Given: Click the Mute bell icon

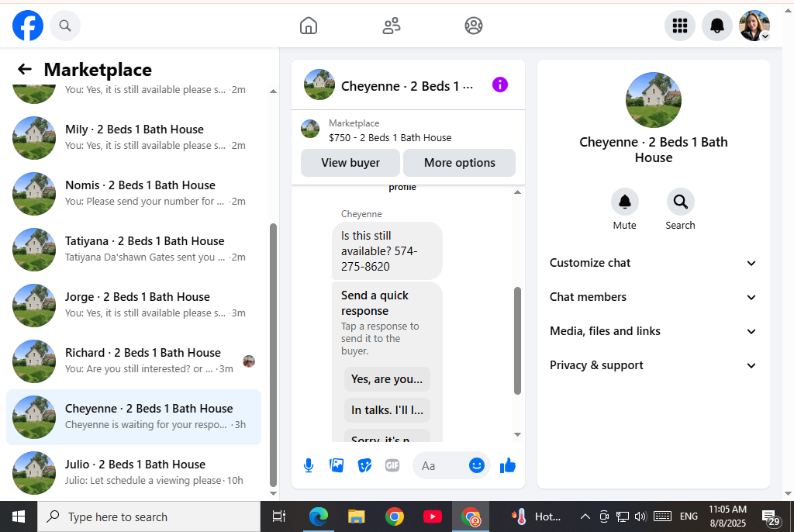Looking at the screenshot, I should point(624,202).
